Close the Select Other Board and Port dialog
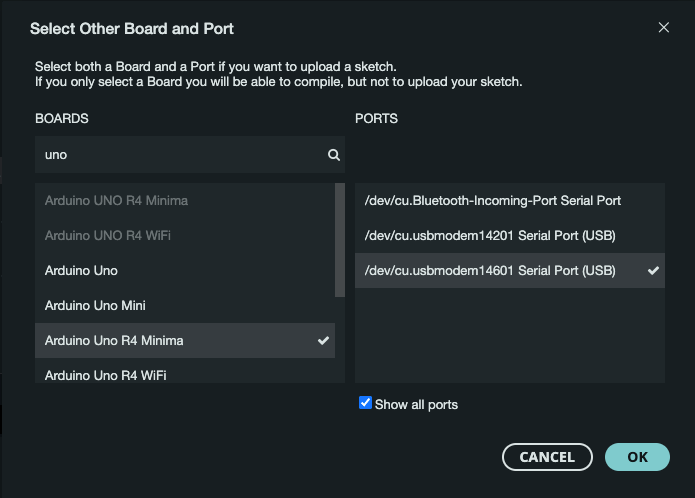 (664, 28)
